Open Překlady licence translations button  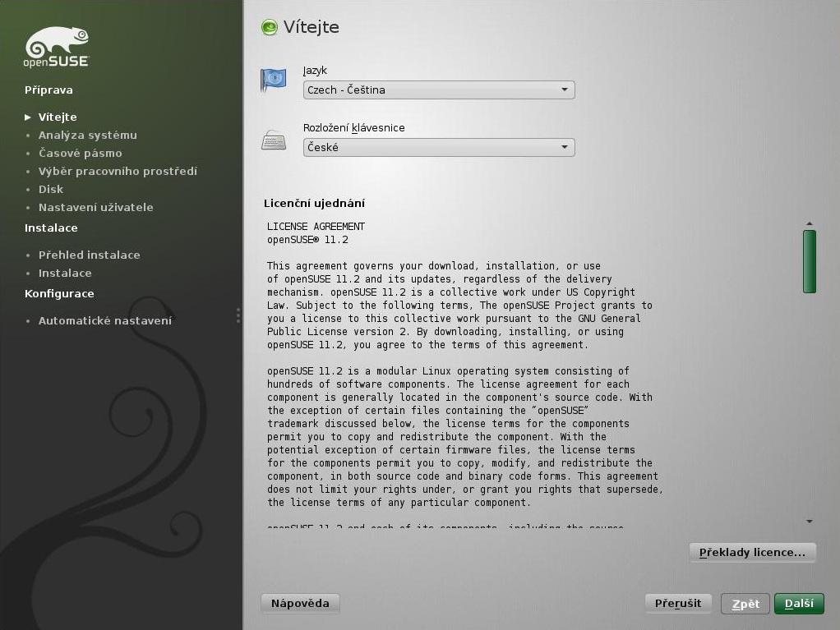click(x=752, y=553)
